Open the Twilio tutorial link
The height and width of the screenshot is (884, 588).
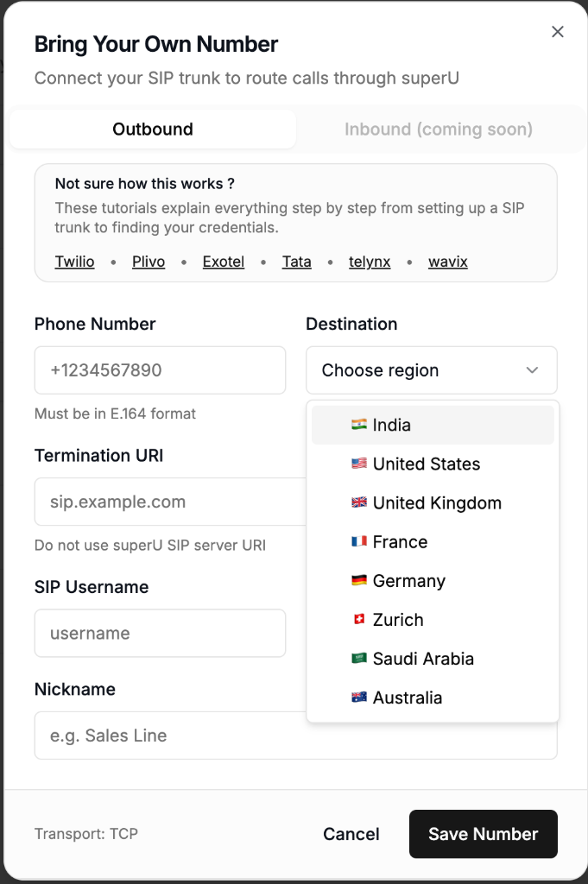click(x=74, y=261)
